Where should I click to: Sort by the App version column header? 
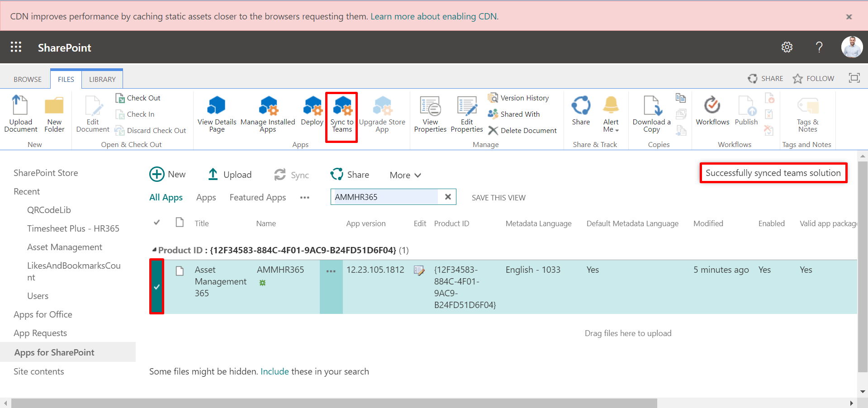[x=366, y=223]
